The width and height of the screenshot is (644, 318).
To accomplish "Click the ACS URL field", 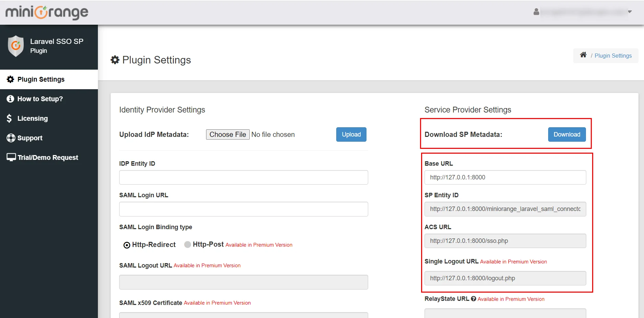I will tap(505, 241).
